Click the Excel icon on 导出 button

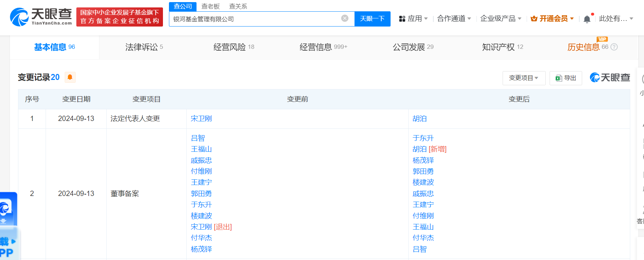coord(558,78)
